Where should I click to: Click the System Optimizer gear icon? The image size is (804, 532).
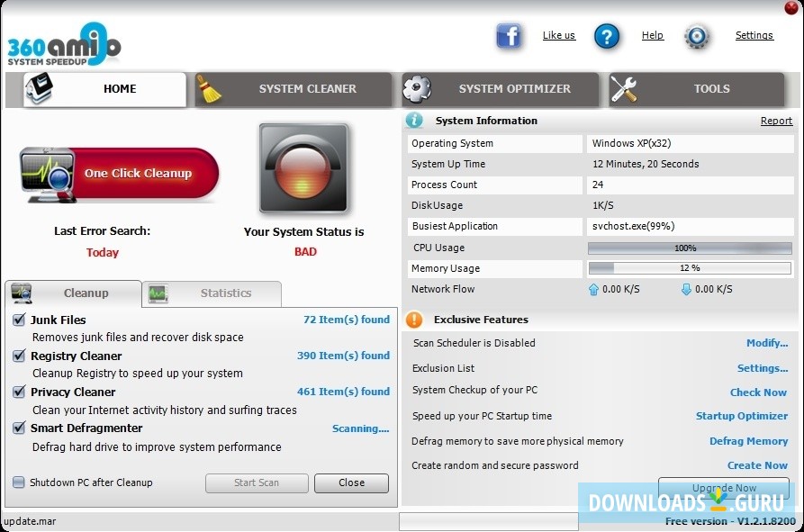click(x=416, y=88)
